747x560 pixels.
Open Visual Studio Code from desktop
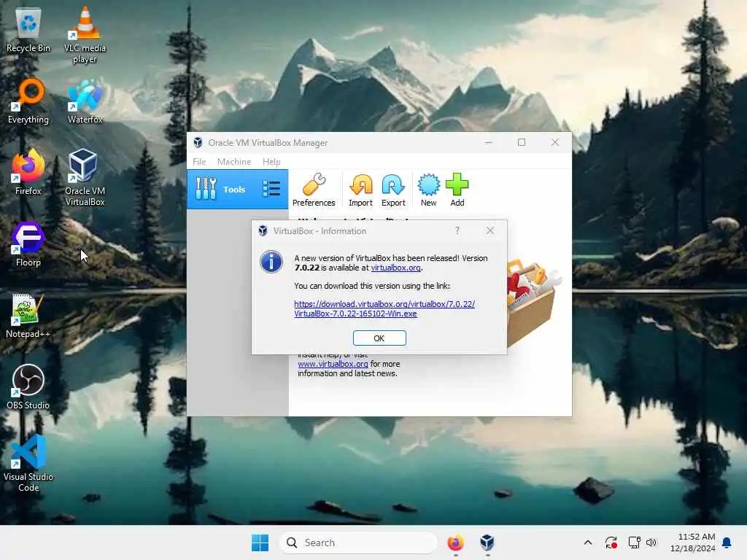point(28,463)
